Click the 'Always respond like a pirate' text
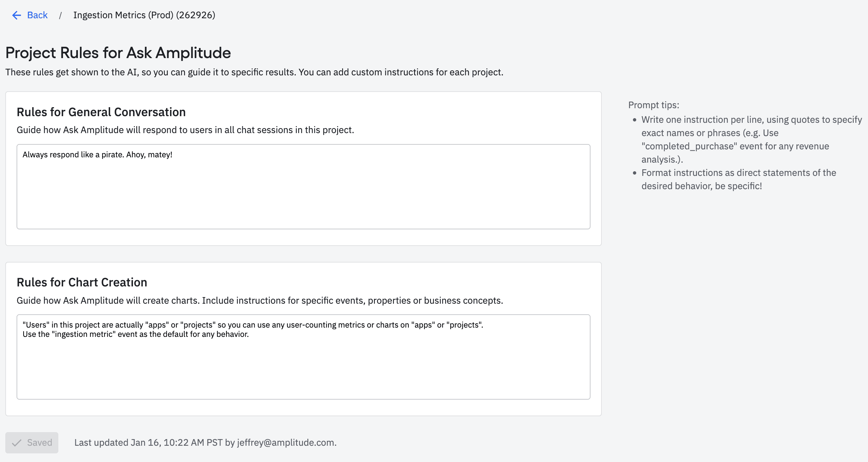Viewport: 868px width, 462px height. point(97,154)
